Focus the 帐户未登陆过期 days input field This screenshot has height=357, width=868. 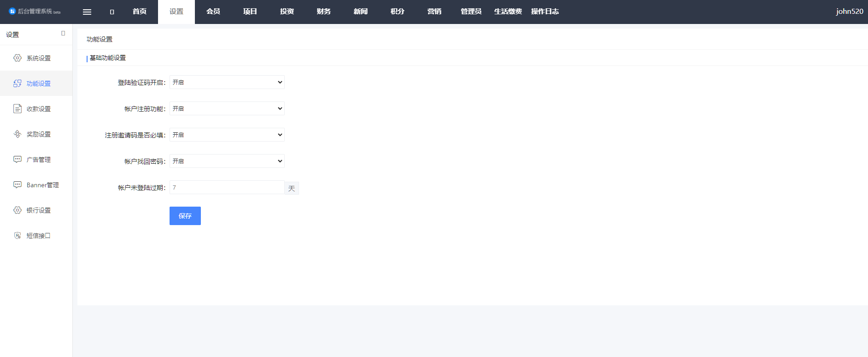(227, 187)
